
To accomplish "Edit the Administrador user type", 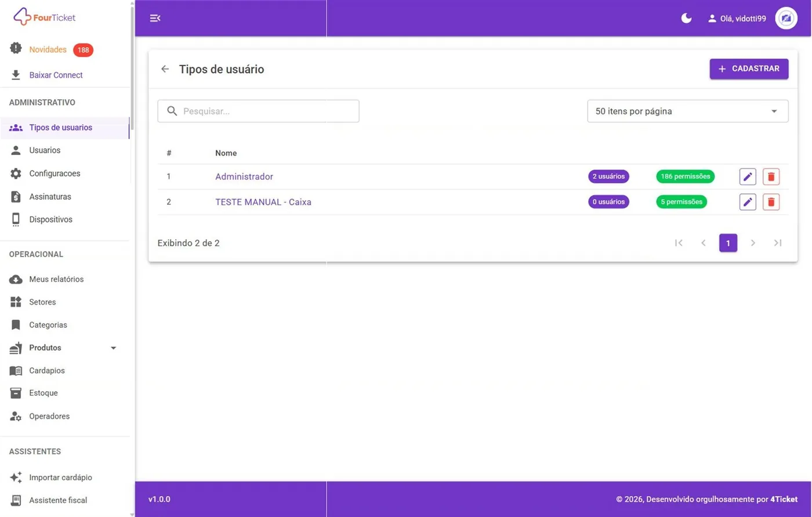I will coord(748,176).
